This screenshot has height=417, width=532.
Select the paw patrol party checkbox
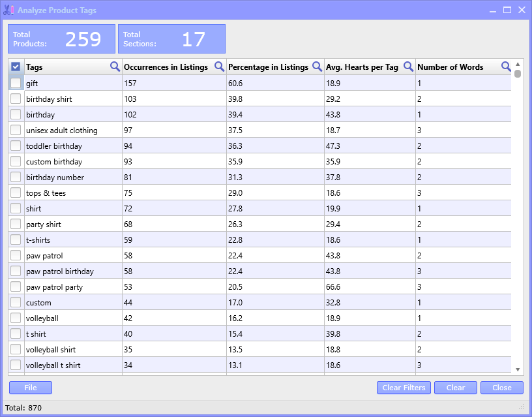(16, 286)
